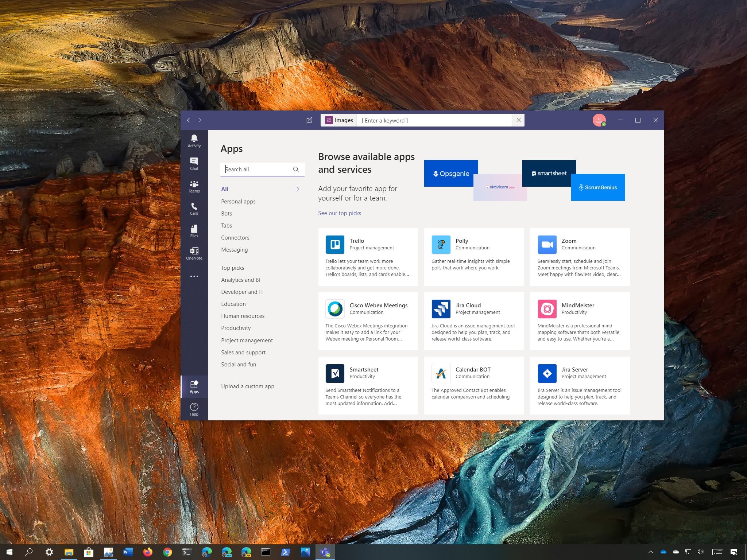Browse Social and fun apps
This screenshot has width=747, height=560.
239,365
